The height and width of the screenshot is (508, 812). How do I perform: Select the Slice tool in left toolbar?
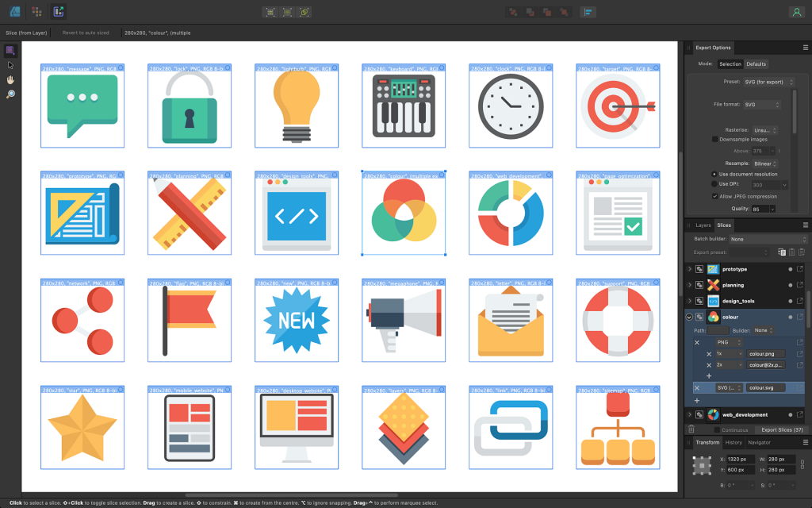(10, 50)
